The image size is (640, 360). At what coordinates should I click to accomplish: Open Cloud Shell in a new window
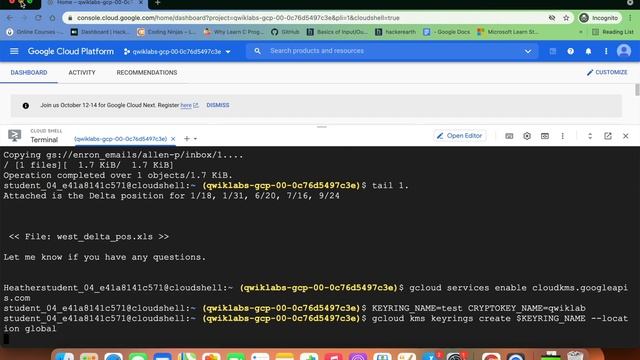click(608, 136)
